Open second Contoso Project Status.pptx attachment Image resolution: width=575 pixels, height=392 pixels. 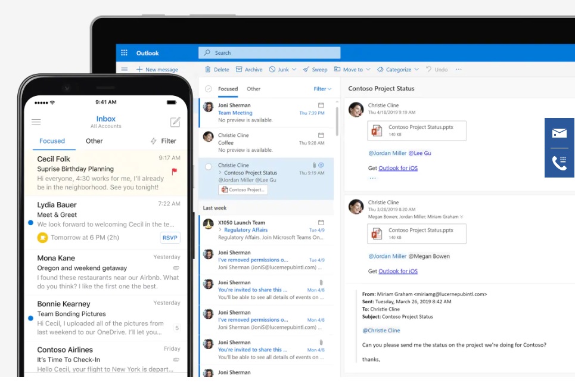tap(417, 234)
